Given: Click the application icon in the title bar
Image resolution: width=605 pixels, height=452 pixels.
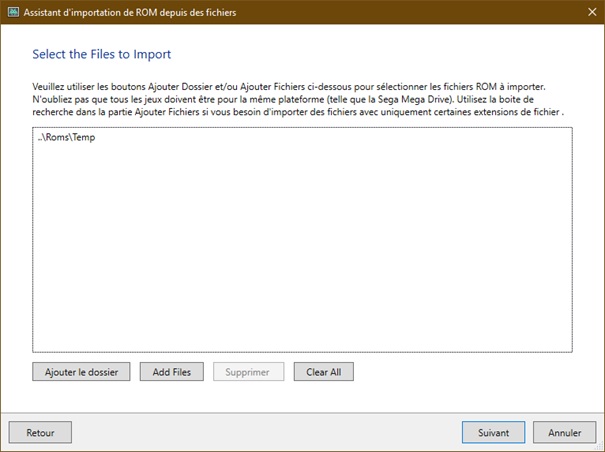Looking at the screenshot, I should 13,13.
